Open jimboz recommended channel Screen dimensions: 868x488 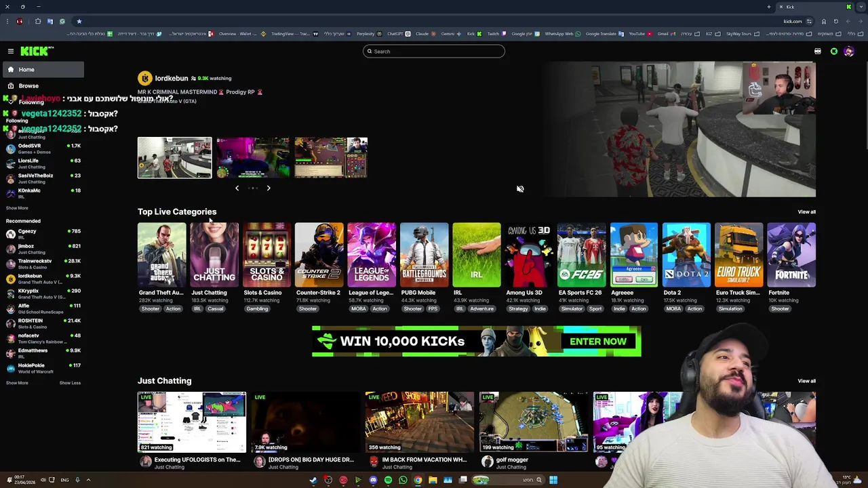pyautogui.click(x=43, y=249)
